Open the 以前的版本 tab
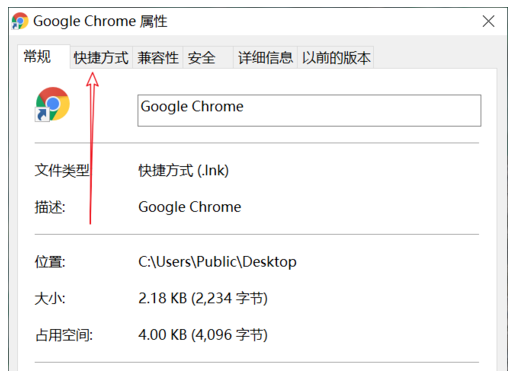 coord(336,58)
